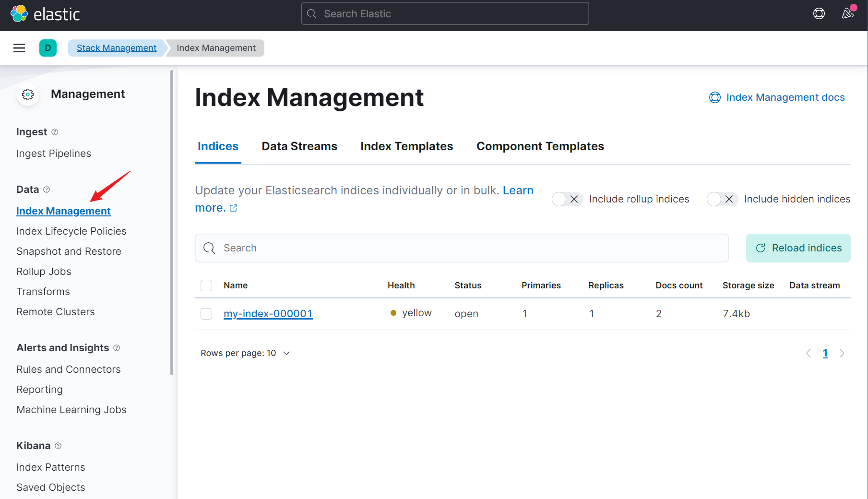Toggle Include hidden indices switch
Image resolution: width=868 pixels, height=499 pixels.
pyautogui.click(x=722, y=199)
